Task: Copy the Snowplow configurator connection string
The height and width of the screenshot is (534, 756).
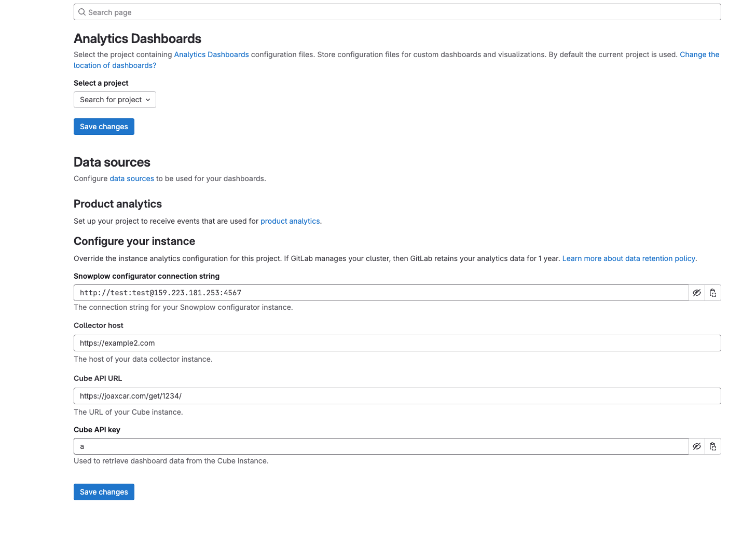Action: pyautogui.click(x=713, y=293)
